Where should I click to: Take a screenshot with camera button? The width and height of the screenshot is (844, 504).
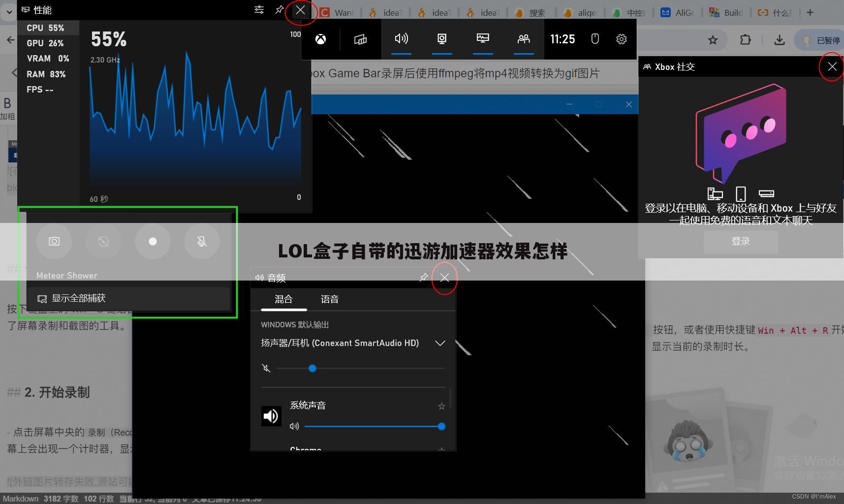54,241
